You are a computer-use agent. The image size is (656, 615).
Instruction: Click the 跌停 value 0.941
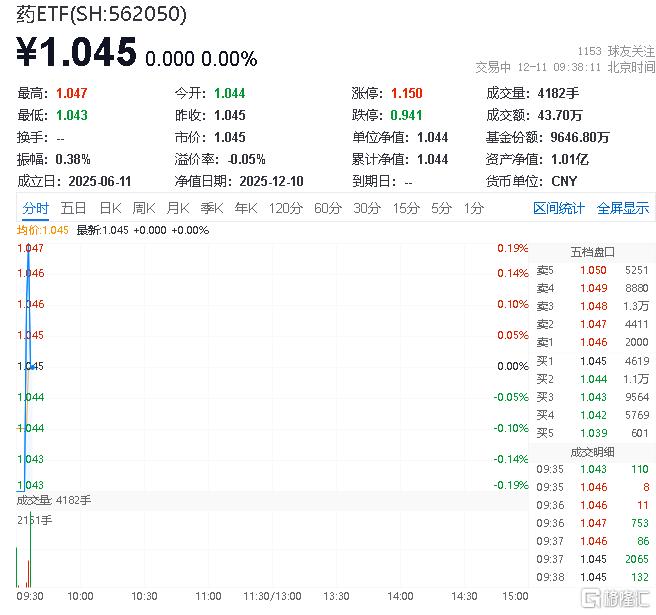pos(406,115)
